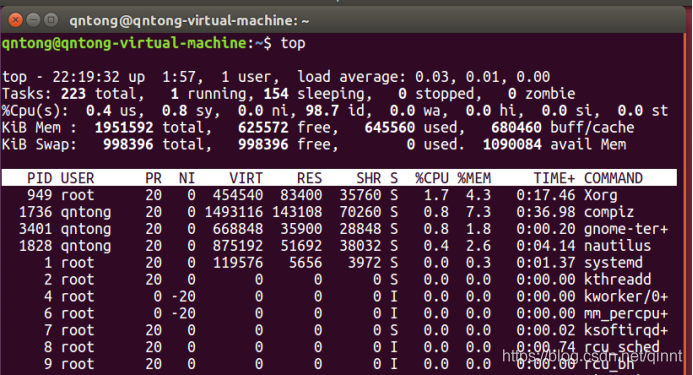Click the 998396 swap total value
This screenshot has width=693, height=375.
click(128, 145)
